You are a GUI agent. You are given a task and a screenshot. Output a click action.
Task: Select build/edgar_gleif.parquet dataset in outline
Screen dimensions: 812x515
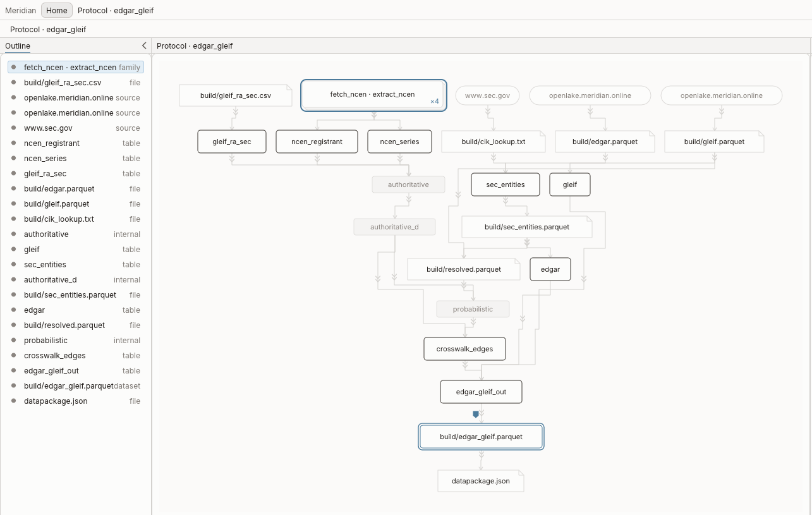76,386
